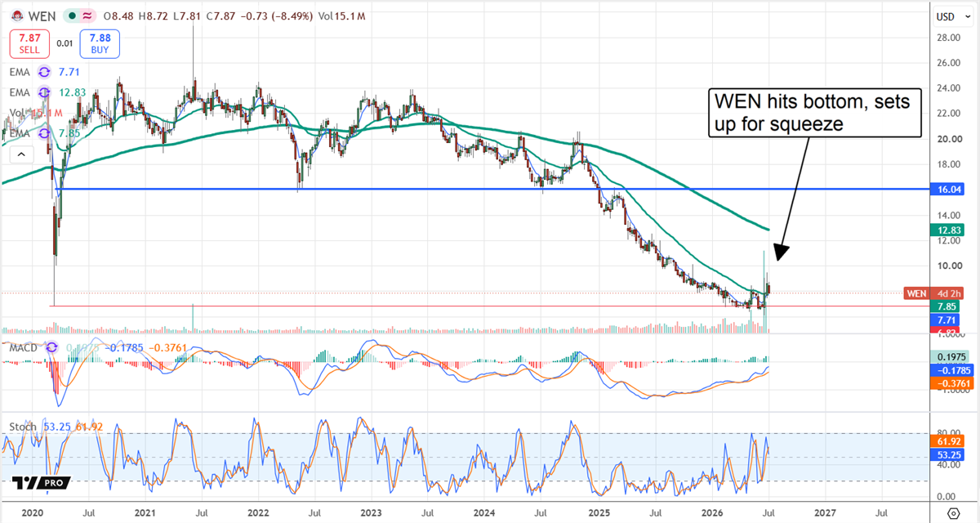Click the TradingView PRO logo

coord(40,483)
